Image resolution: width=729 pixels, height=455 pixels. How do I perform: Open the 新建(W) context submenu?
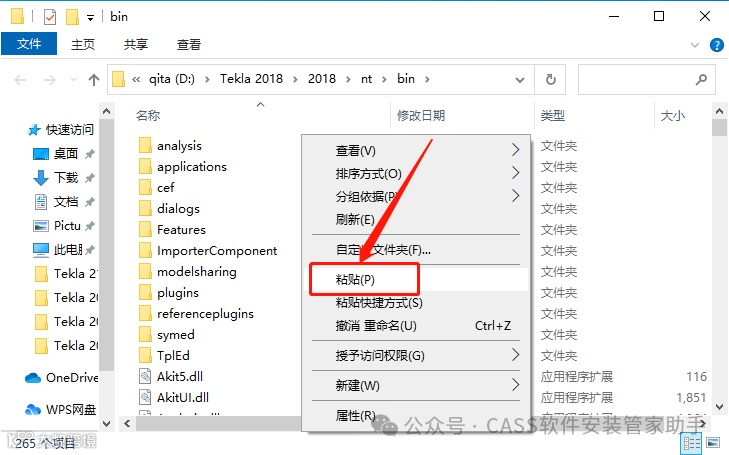pos(416,385)
